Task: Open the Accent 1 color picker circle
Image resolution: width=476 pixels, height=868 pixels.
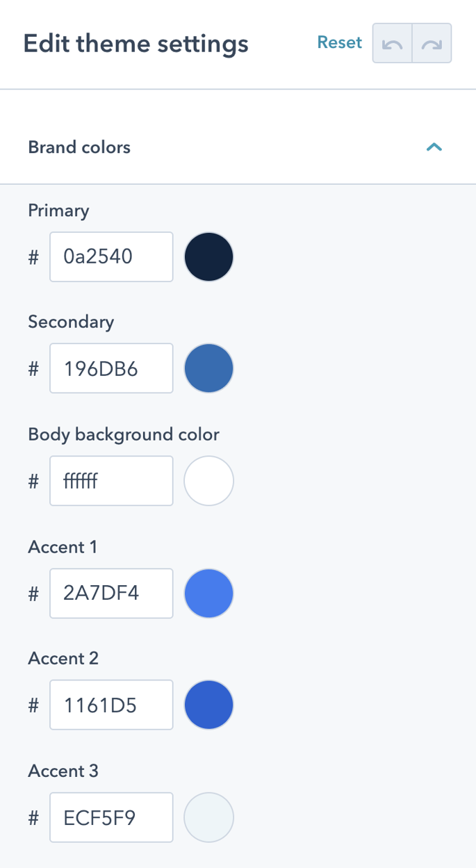Action: coord(208,593)
